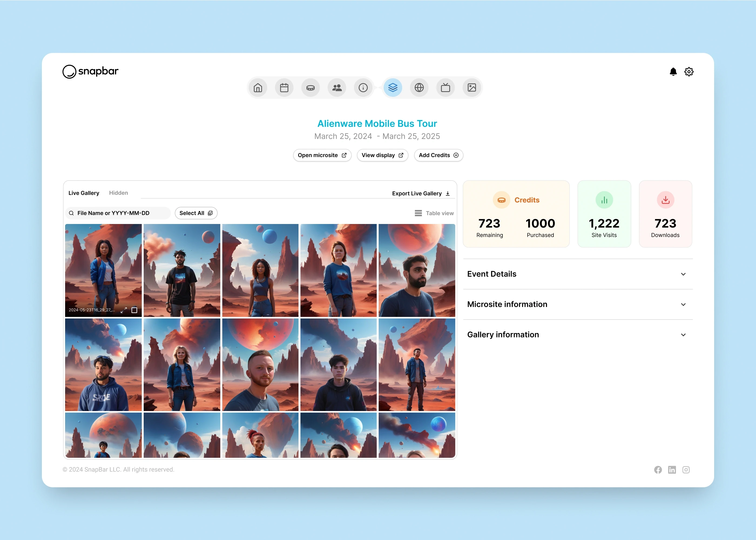The width and height of the screenshot is (756, 540).
Task: Select the Live Gallery tab
Action: point(84,192)
